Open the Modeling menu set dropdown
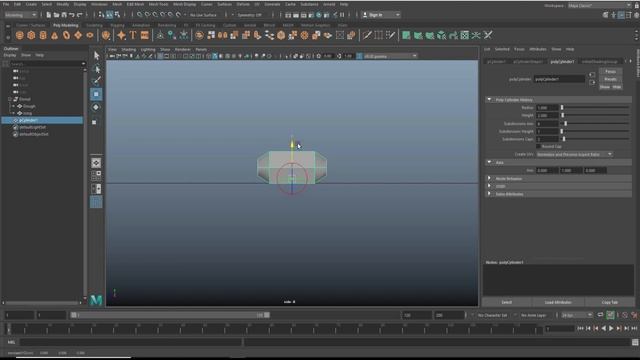Screen dimensions: 640x360 (20, 15)
